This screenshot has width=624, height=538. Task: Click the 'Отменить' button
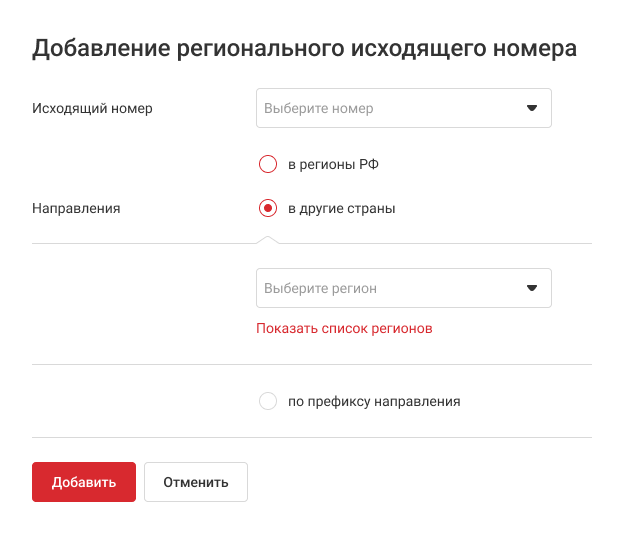pos(196,481)
